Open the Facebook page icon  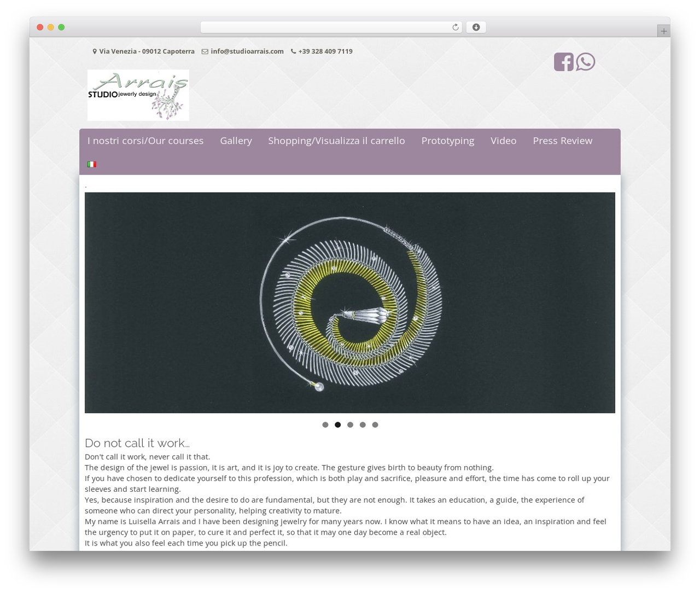(x=563, y=62)
